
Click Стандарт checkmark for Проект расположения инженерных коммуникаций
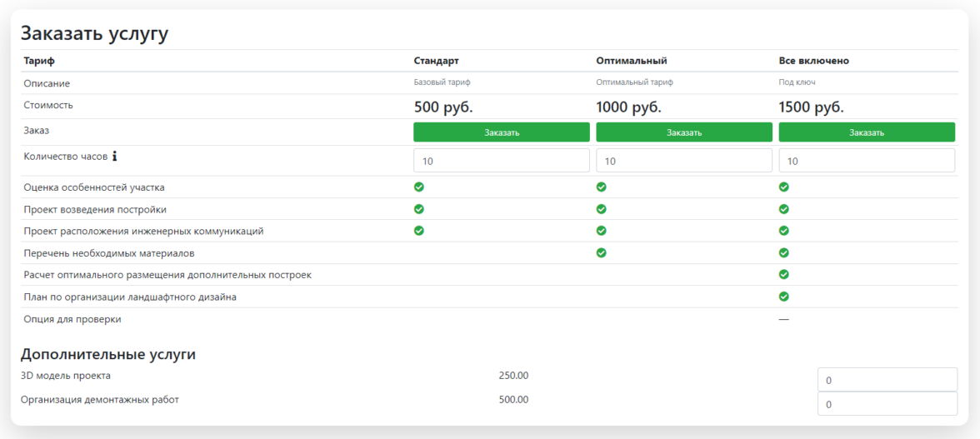point(419,231)
